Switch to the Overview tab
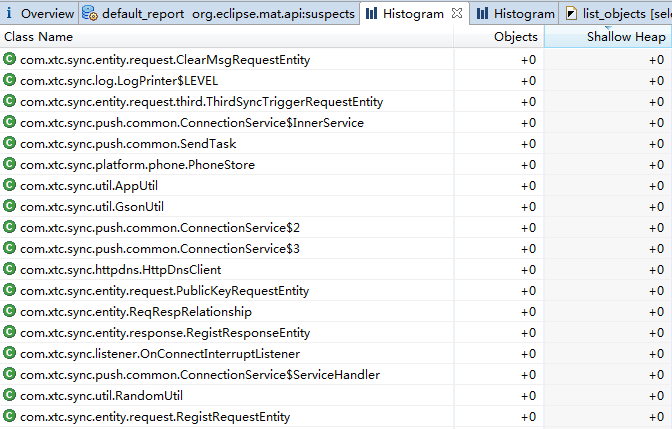Viewport: 672px width, 429px height. click(x=39, y=14)
